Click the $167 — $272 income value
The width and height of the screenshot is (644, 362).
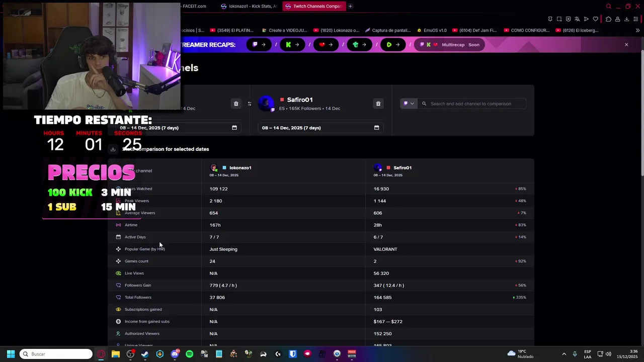pos(388,321)
